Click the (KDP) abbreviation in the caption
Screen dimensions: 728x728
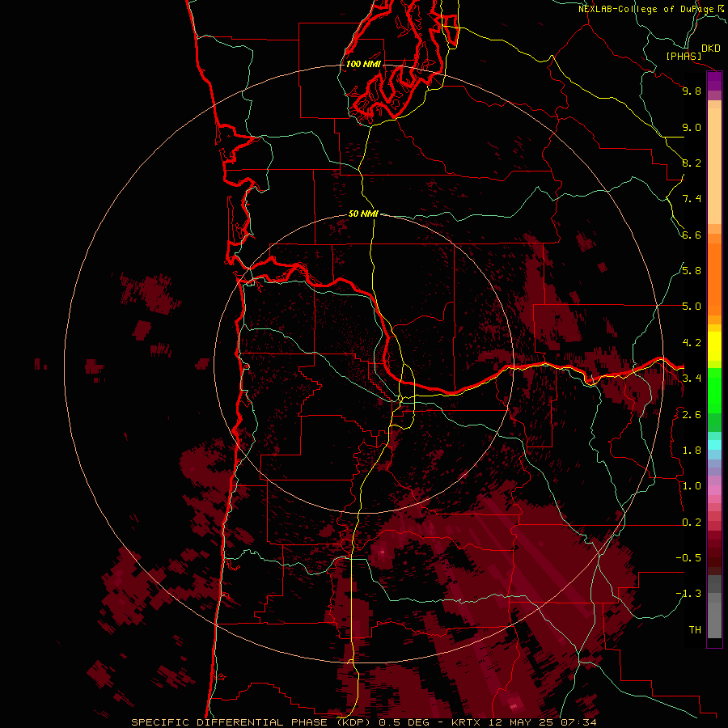[355, 722]
